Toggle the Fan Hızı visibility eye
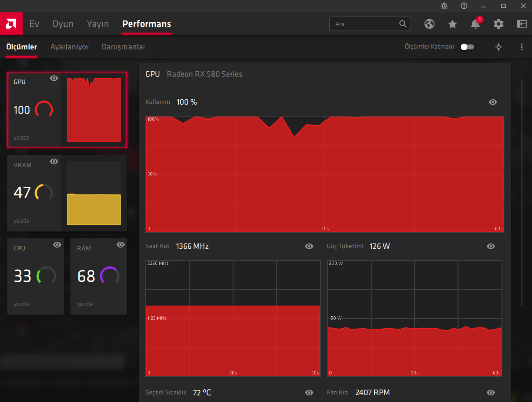 [x=491, y=392]
